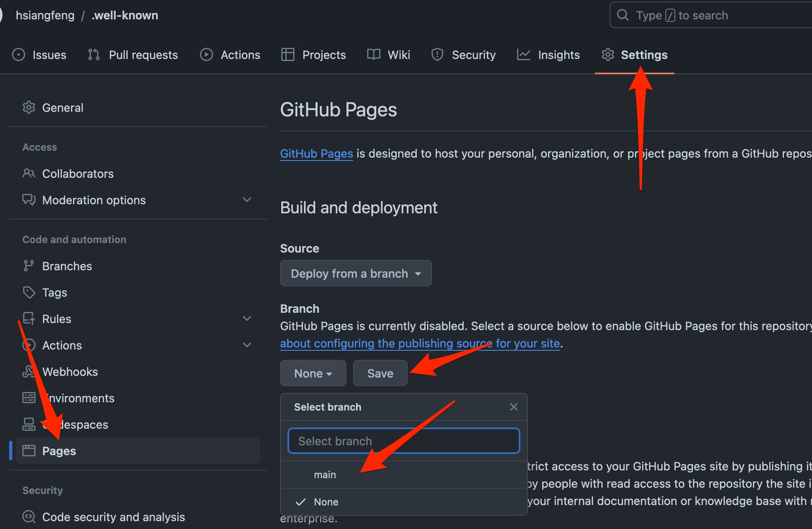Viewport: 812px width, 529px height.
Task: Go to Collaborators settings page
Action: tap(78, 174)
